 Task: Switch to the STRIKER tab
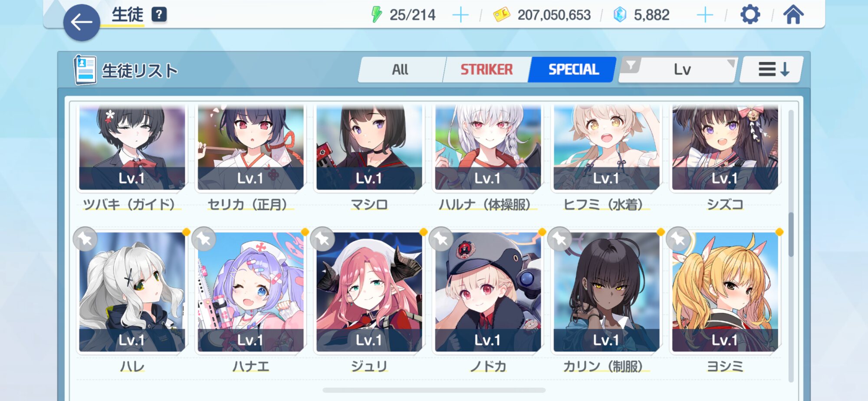click(x=487, y=69)
